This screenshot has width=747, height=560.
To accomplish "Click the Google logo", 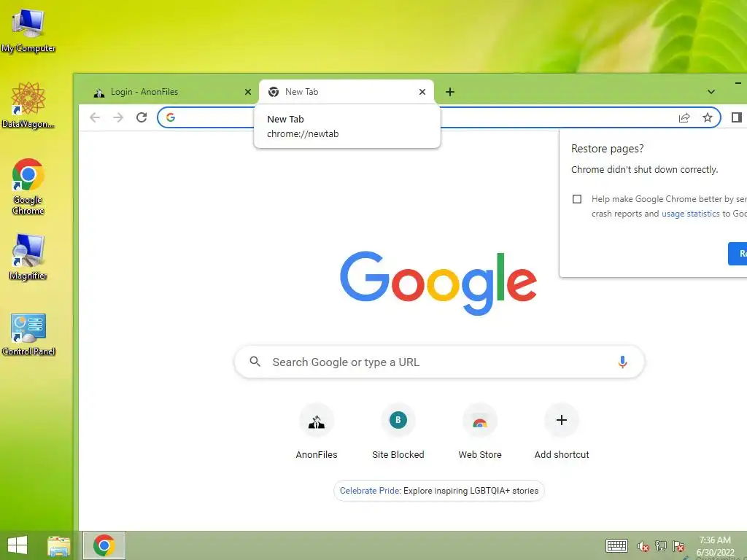I will [x=438, y=283].
